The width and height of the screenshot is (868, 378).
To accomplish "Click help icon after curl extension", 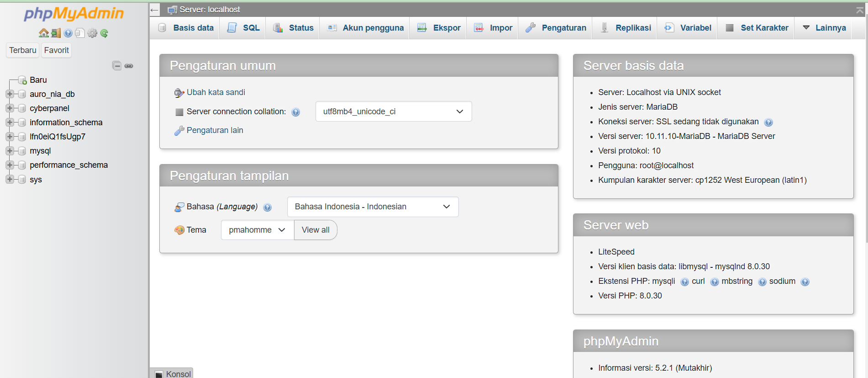I will point(715,282).
